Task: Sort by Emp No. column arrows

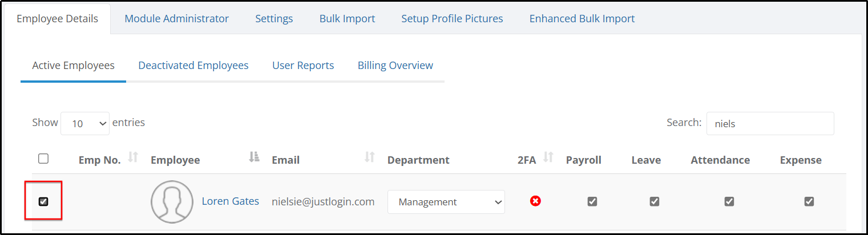Action: 133,157
